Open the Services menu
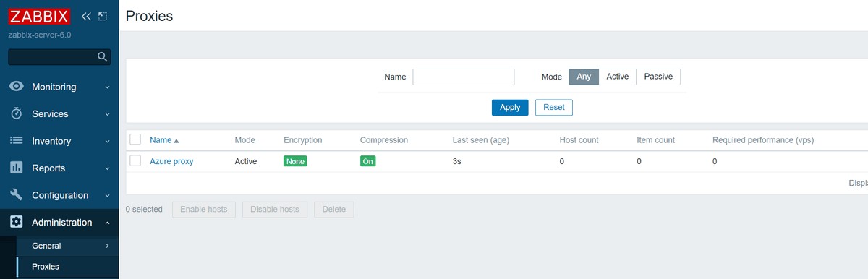Image resolution: width=868 pixels, height=279 pixels. click(59, 113)
